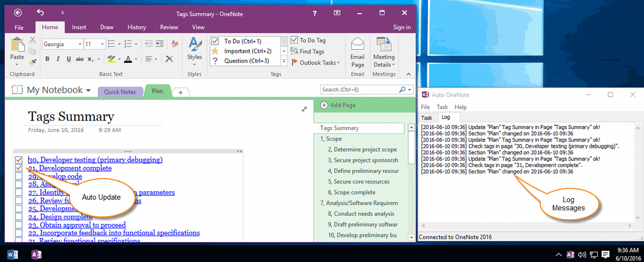Open the font size 11 dropdown
The image size is (644, 262).
click(x=102, y=44)
